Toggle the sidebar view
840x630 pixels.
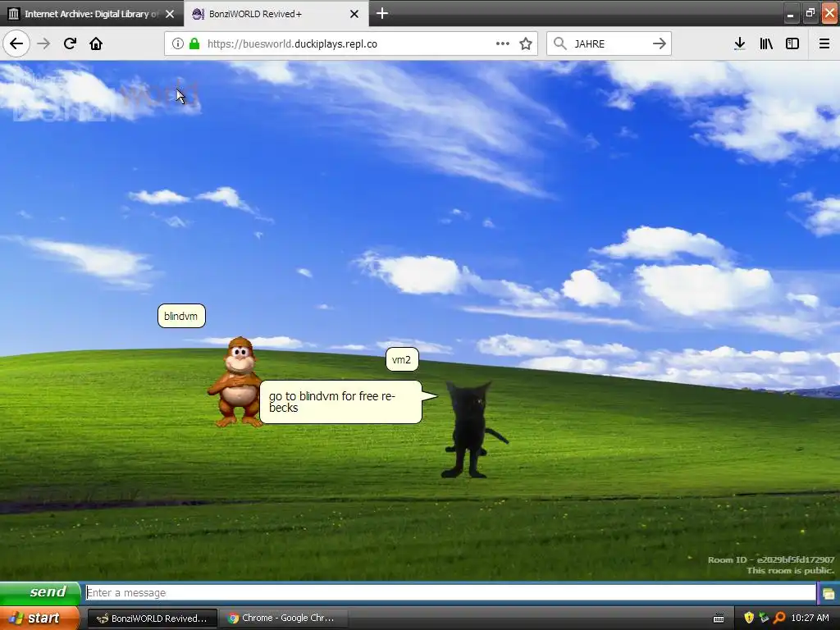(792, 43)
